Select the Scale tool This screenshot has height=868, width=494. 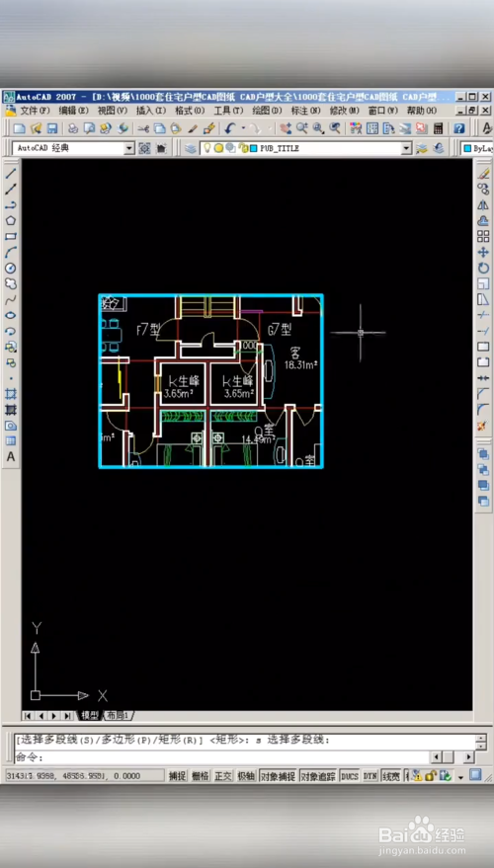coord(483,284)
